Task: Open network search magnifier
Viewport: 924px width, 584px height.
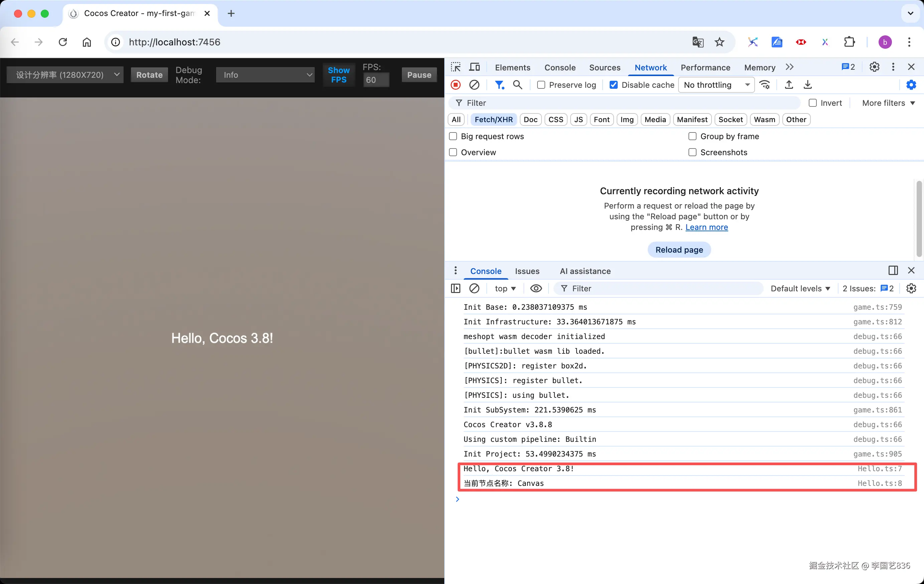Action: [x=518, y=85]
